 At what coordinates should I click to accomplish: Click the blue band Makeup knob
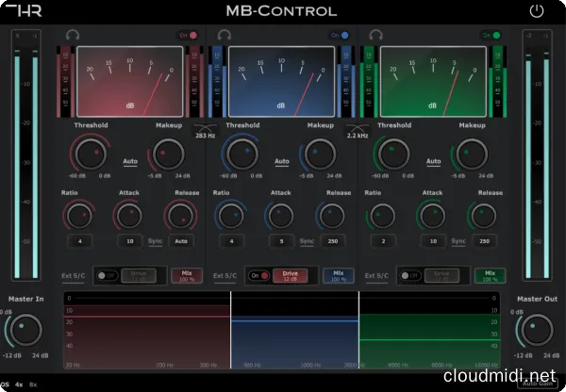pos(320,154)
